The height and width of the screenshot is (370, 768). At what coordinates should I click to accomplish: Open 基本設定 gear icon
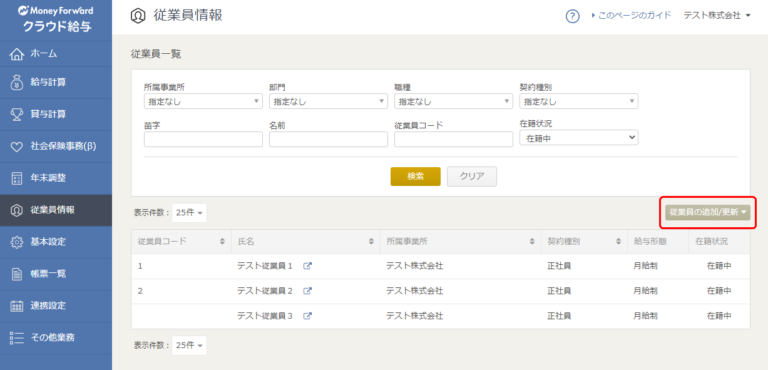point(17,242)
